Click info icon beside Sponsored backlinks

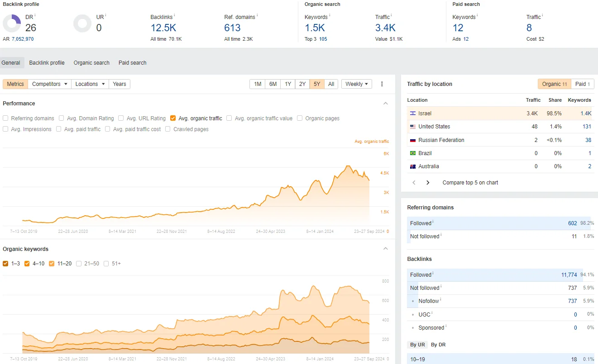tap(446, 326)
